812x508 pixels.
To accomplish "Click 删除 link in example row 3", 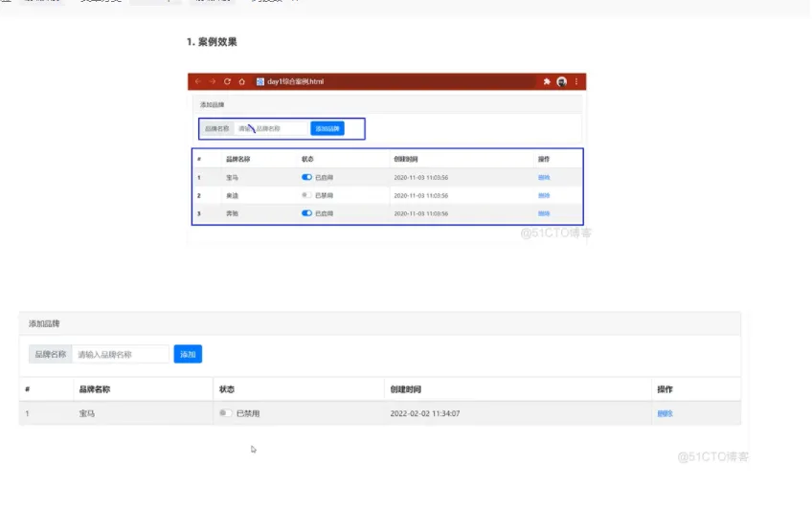I will coord(544,213).
